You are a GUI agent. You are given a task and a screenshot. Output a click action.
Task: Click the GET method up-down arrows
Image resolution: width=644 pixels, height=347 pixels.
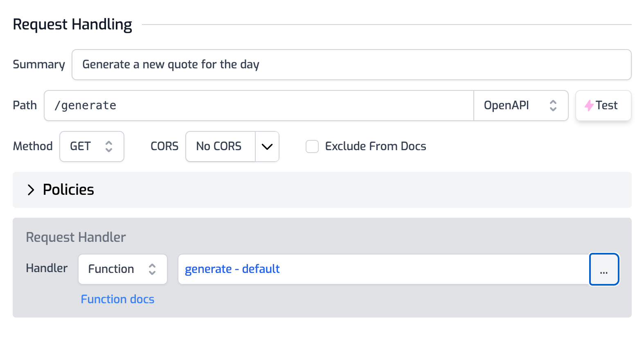108,146
